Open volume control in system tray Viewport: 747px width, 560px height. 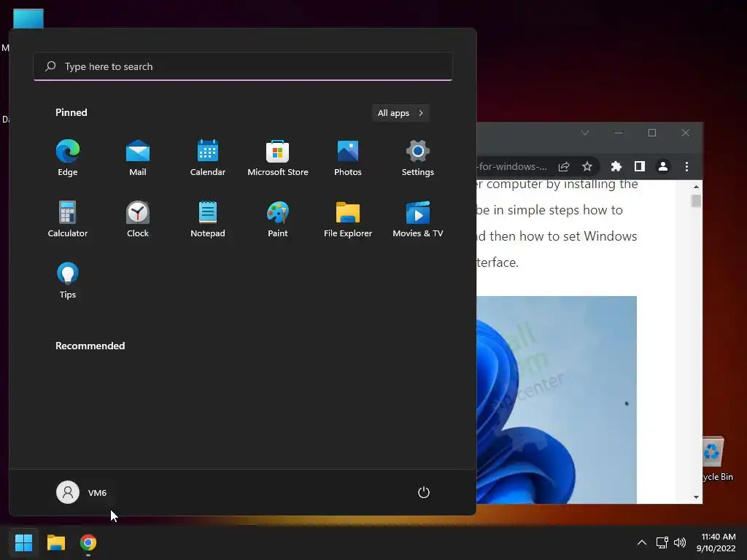tap(680, 542)
